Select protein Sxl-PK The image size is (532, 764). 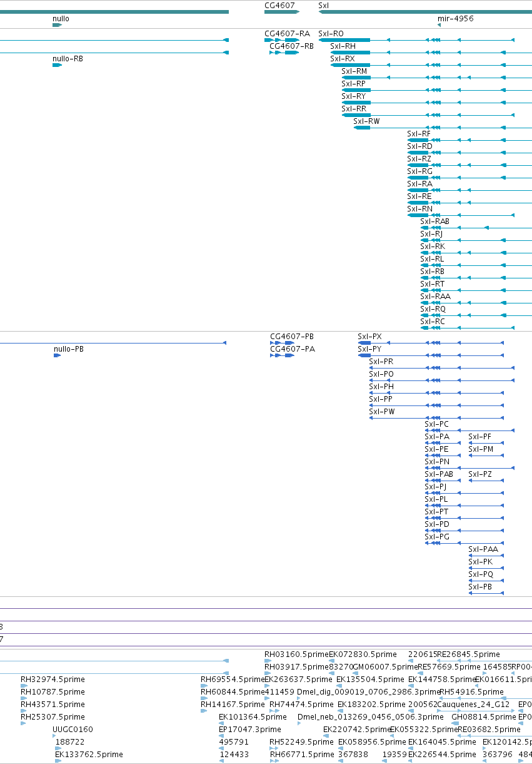point(480,562)
